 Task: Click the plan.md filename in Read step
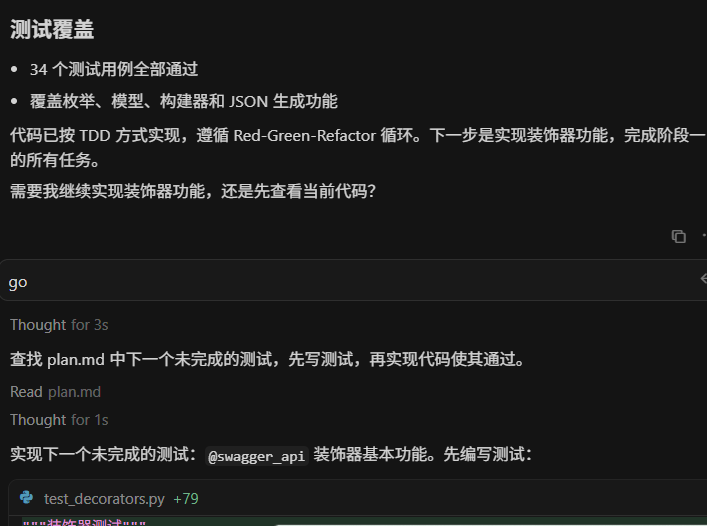click(x=74, y=392)
